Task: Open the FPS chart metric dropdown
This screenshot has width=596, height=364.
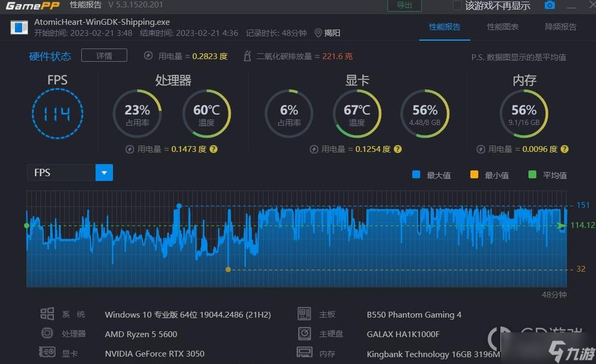Action: pyautogui.click(x=104, y=173)
